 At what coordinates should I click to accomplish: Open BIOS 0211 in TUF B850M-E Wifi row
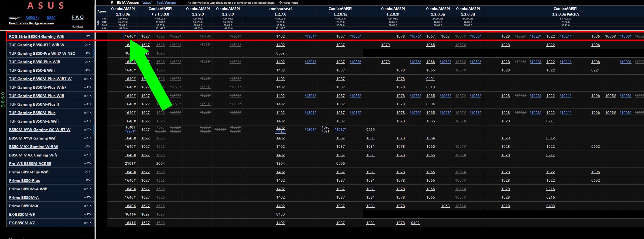coord(550,121)
